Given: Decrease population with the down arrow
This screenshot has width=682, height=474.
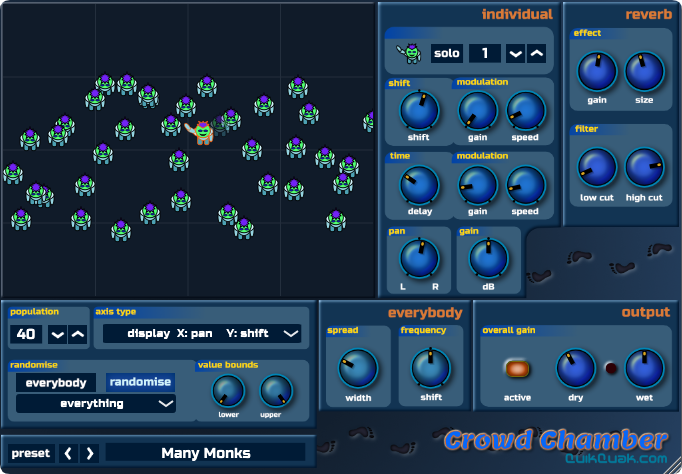Looking at the screenshot, I should pos(57,334).
